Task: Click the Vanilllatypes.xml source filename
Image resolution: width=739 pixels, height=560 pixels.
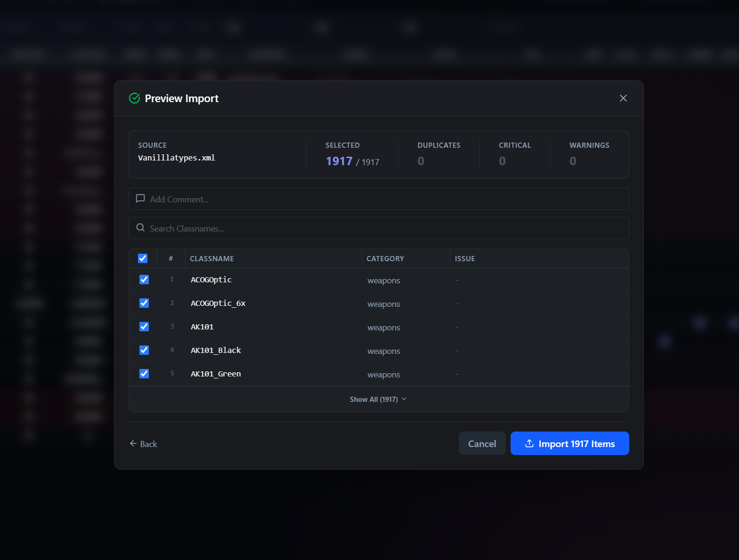Action: [177, 158]
